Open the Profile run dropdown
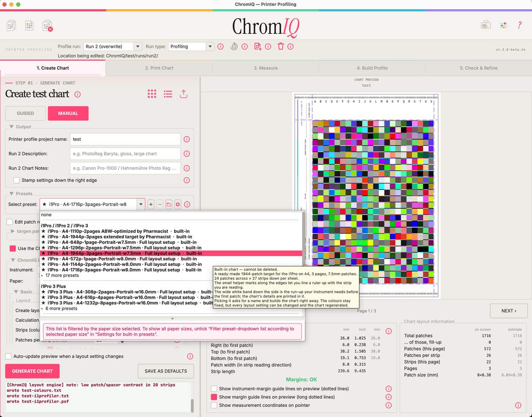The height and width of the screenshot is (417, 532). click(113, 47)
